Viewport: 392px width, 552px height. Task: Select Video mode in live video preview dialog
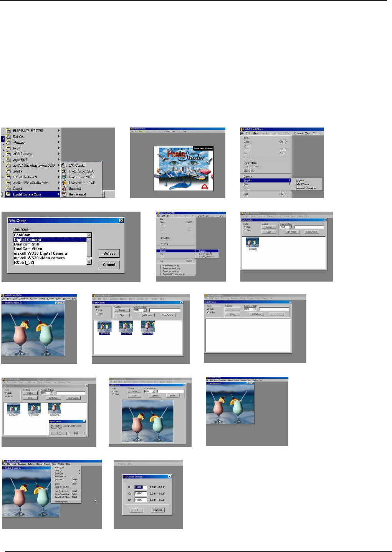113,394
